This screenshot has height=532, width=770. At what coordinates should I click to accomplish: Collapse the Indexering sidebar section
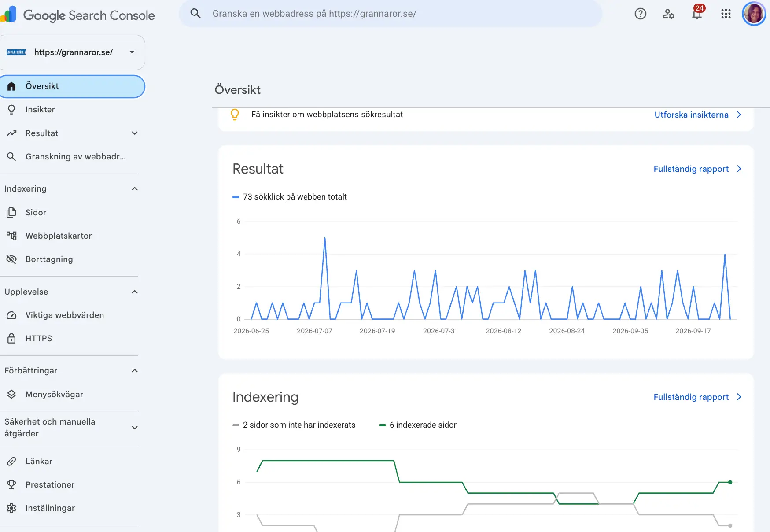[x=135, y=189]
